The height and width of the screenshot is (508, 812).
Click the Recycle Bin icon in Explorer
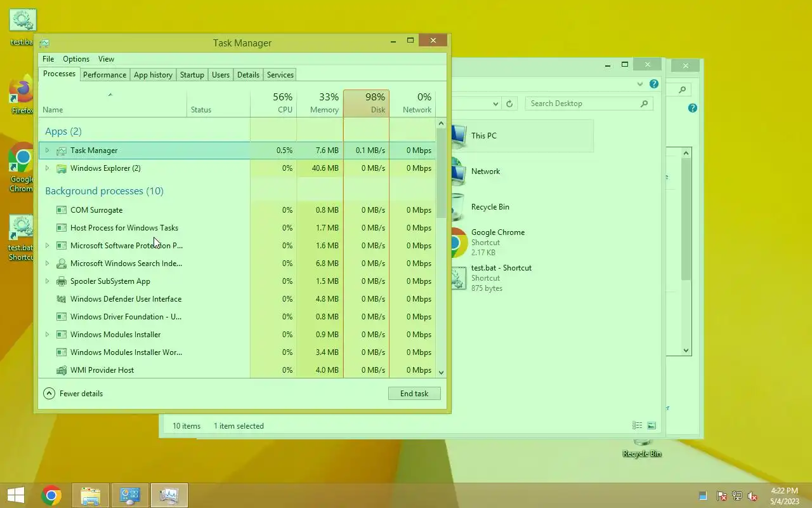tap(458, 207)
